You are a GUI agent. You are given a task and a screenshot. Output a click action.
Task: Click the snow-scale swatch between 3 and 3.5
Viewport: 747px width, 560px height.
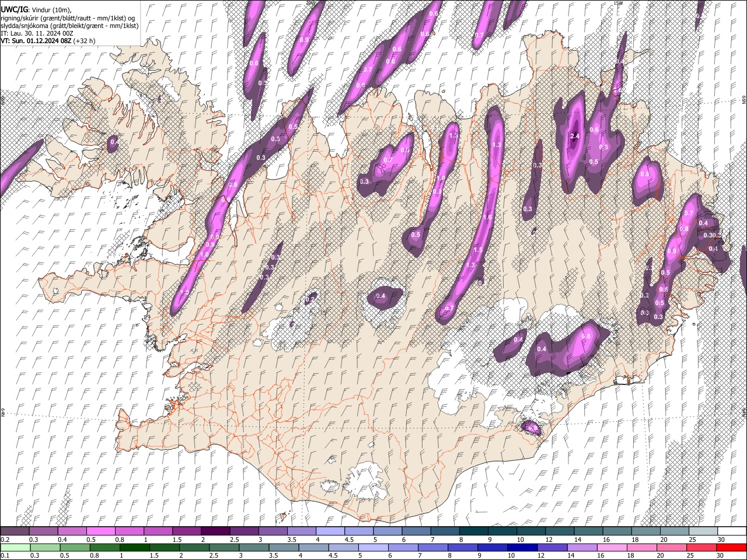[272, 531]
